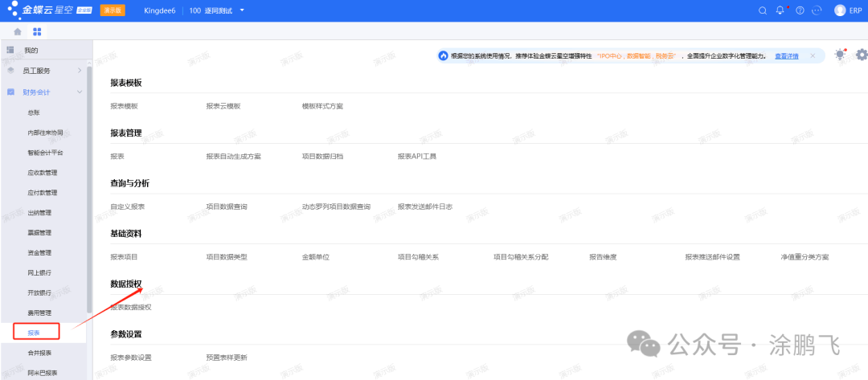Open 项目数据查询 under 查询与分析
This screenshot has width=868, height=380.
pyautogui.click(x=227, y=206)
